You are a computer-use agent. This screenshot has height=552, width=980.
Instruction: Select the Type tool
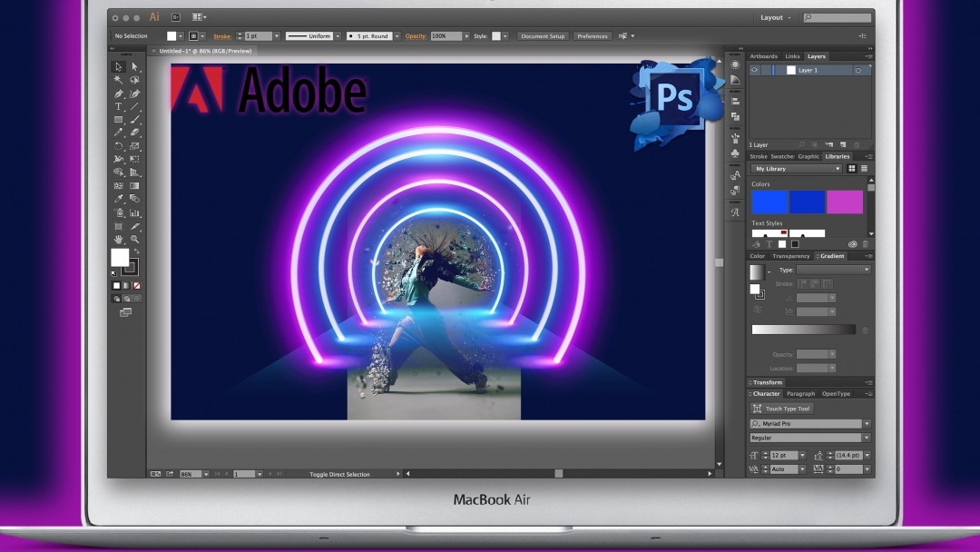(118, 106)
